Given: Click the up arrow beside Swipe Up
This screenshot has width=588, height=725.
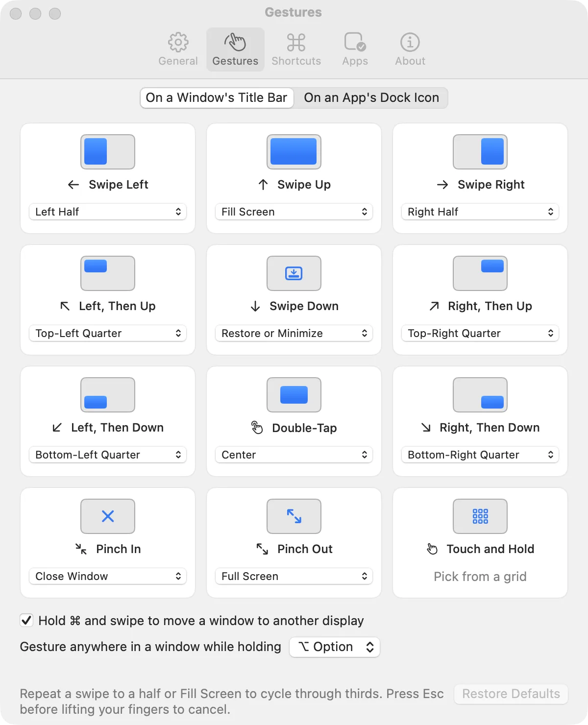Looking at the screenshot, I should [263, 185].
